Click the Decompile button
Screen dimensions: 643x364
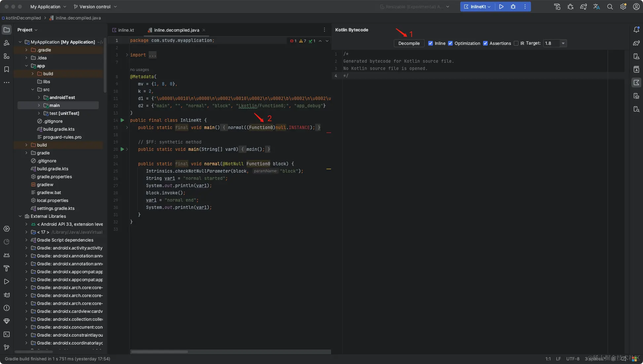click(x=409, y=43)
